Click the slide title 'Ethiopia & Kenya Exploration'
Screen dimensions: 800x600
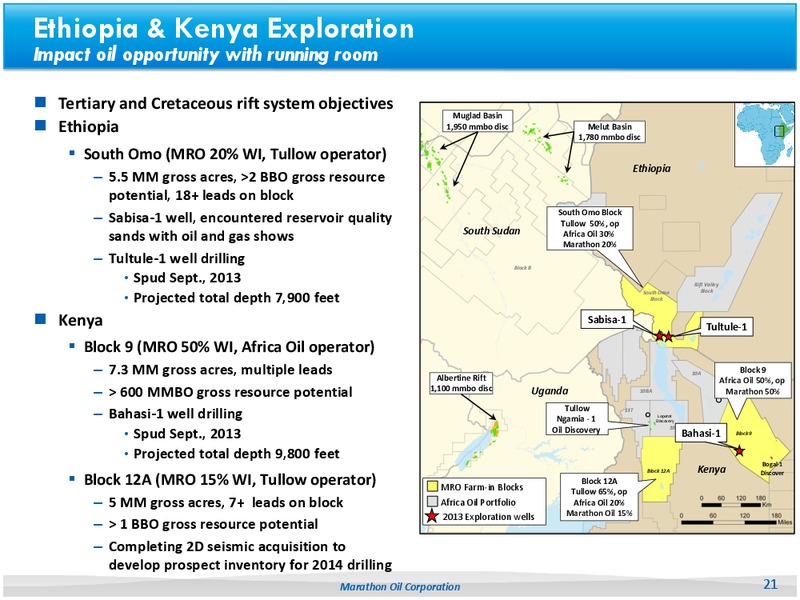223,28
